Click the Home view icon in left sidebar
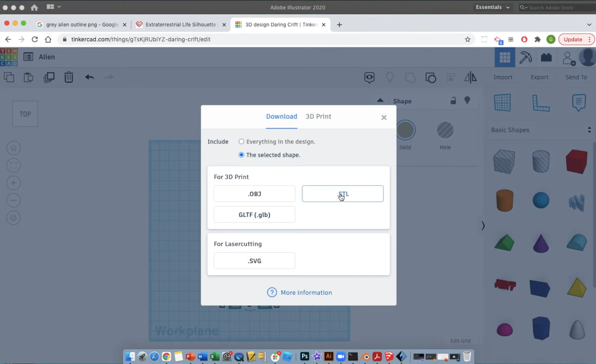 coord(13,148)
